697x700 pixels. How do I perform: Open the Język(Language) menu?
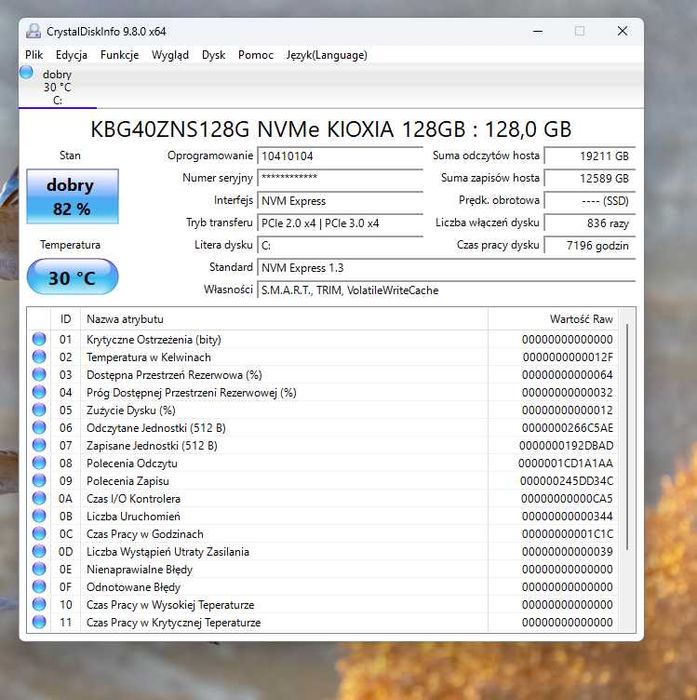click(x=327, y=55)
